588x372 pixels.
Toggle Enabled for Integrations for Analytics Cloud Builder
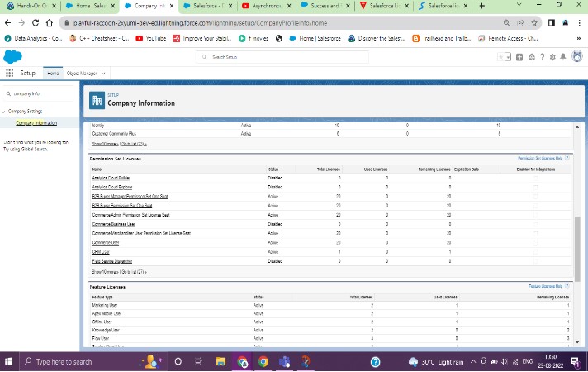point(535,177)
